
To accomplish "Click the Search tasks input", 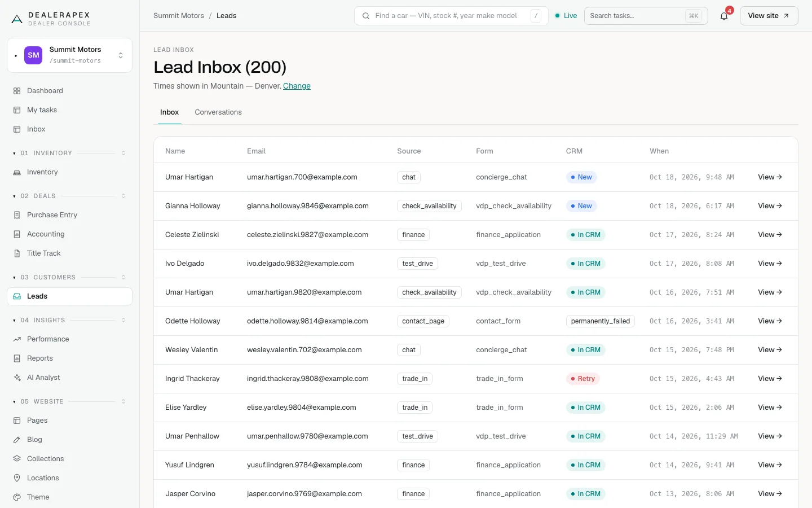I will click(x=646, y=16).
